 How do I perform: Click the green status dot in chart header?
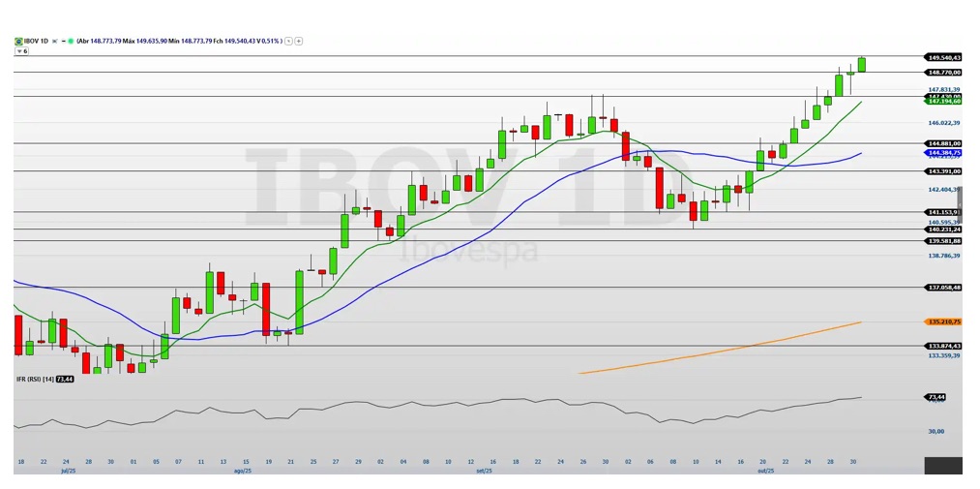point(69,41)
